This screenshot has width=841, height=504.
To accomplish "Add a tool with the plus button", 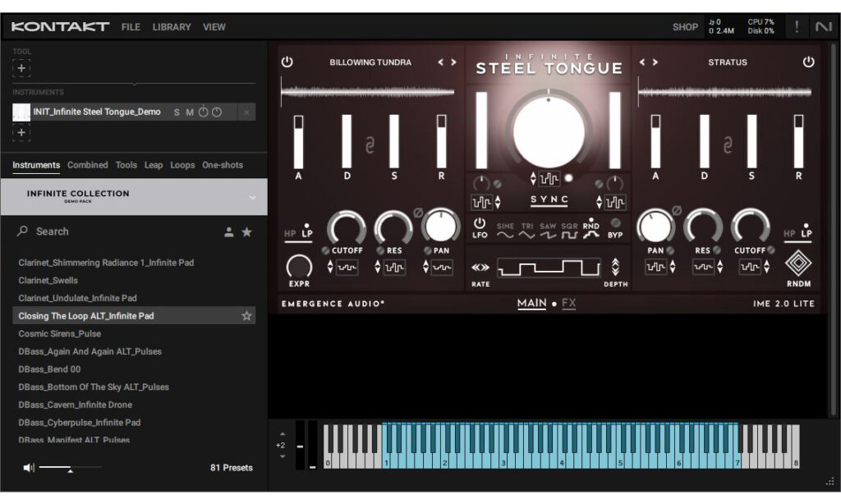I will click(x=21, y=68).
